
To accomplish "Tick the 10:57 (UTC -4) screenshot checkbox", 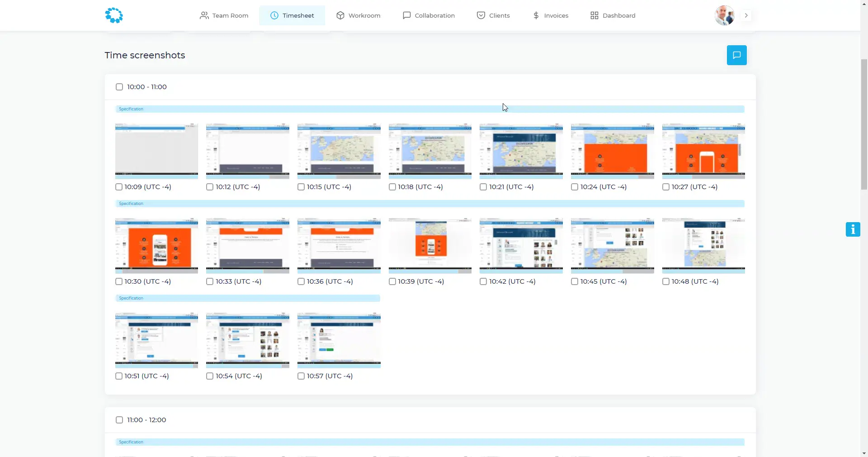I will (x=301, y=376).
